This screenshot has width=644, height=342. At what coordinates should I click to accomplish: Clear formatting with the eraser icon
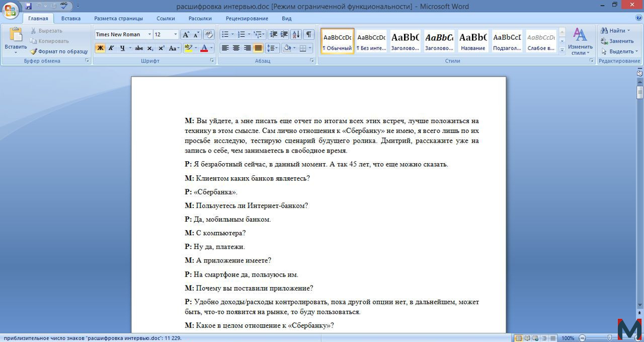[209, 34]
